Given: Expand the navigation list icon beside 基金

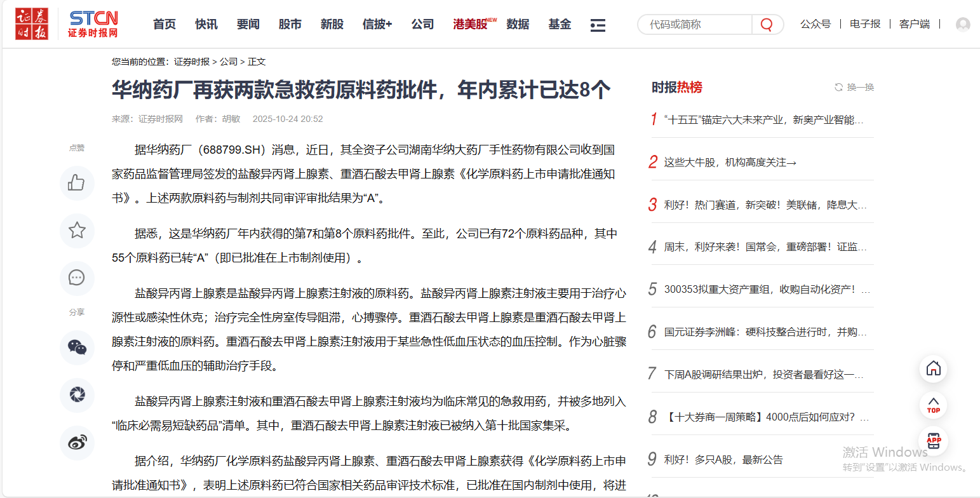Looking at the screenshot, I should (x=597, y=24).
